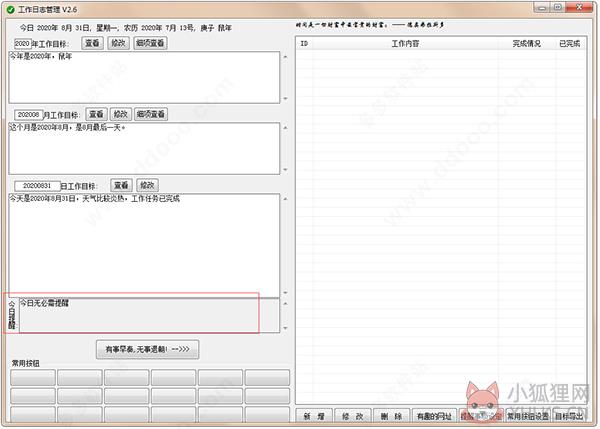Open 细项查看 for the yearly work goal

pyautogui.click(x=150, y=43)
